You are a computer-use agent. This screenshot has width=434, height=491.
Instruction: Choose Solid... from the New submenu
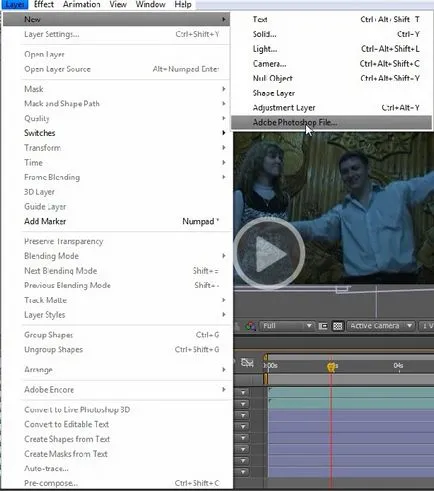pos(332,34)
